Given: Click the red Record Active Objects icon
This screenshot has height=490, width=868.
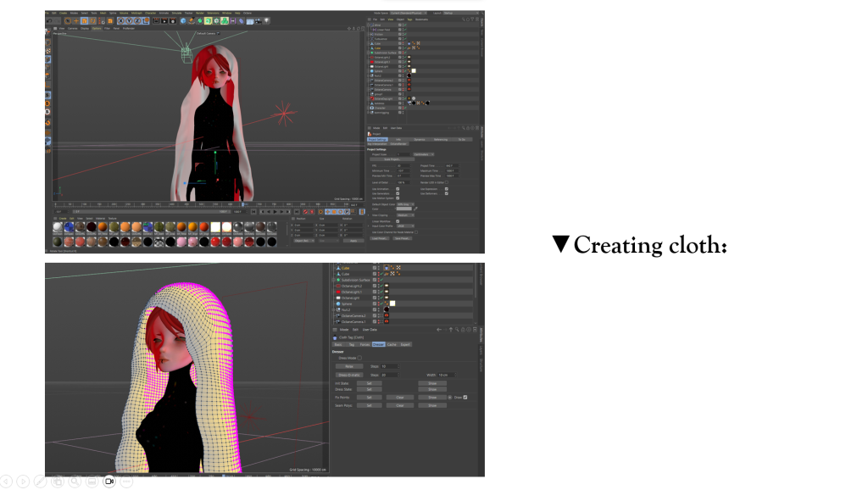Looking at the screenshot, I should coord(305,211).
